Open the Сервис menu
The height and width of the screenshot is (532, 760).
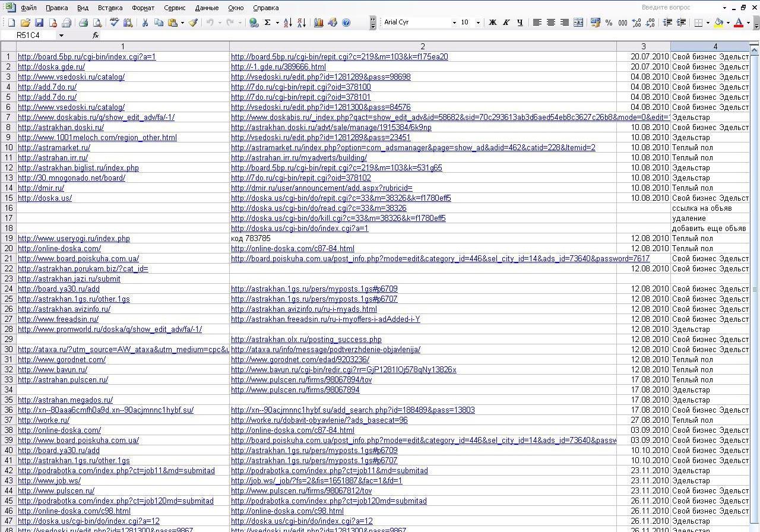coord(175,8)
